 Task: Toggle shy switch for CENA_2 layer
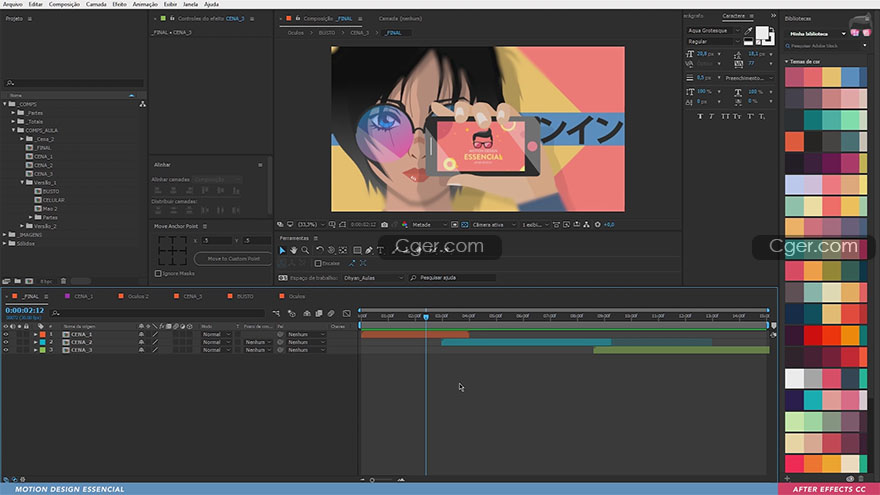(x=141, y=342)
